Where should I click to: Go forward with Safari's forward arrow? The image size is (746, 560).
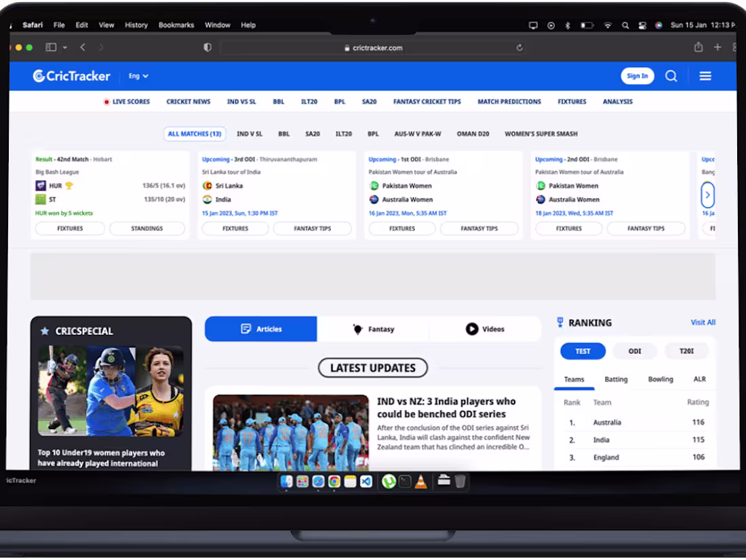click(100, 47)
